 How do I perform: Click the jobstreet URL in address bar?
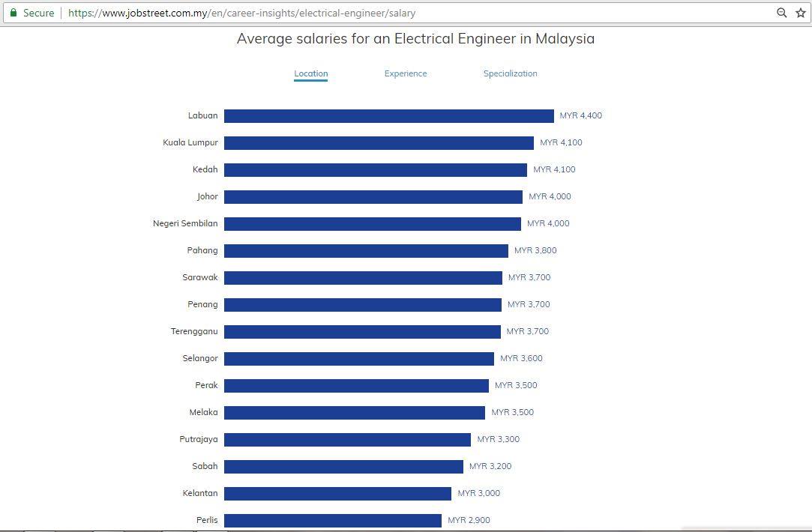click(242, 13)
